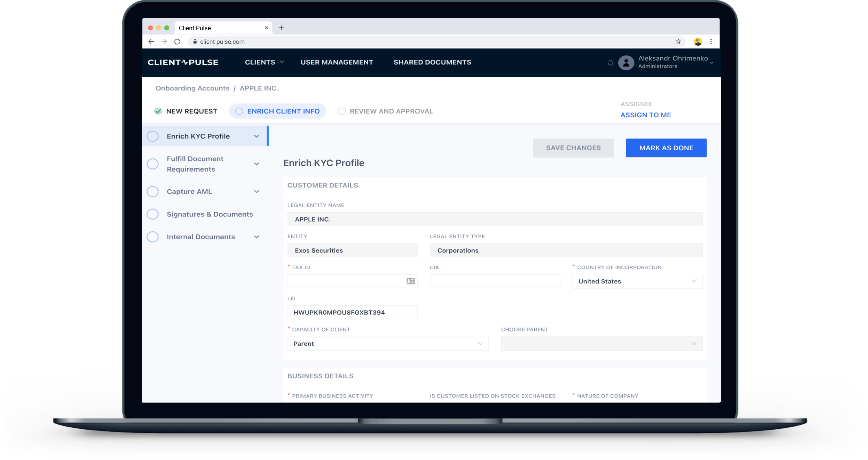
Task: Click inside the LEI input field
Action: [x=352, y=312]
